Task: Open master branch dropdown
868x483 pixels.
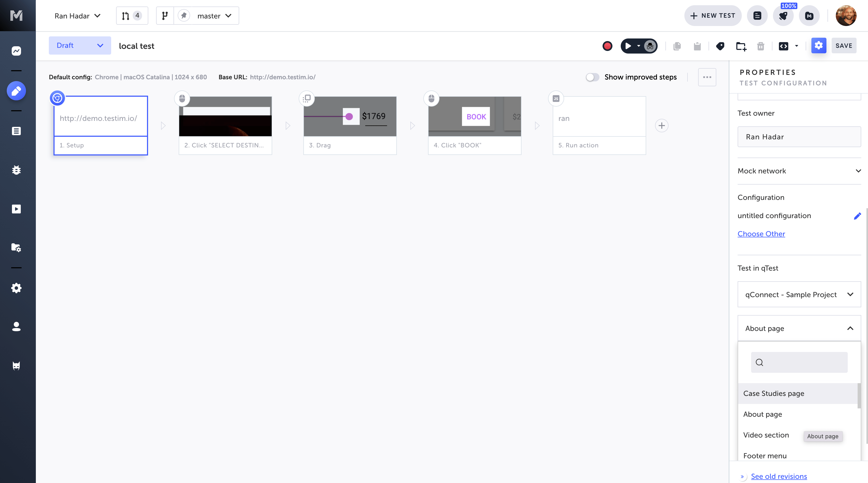Action: click(214, 16)
